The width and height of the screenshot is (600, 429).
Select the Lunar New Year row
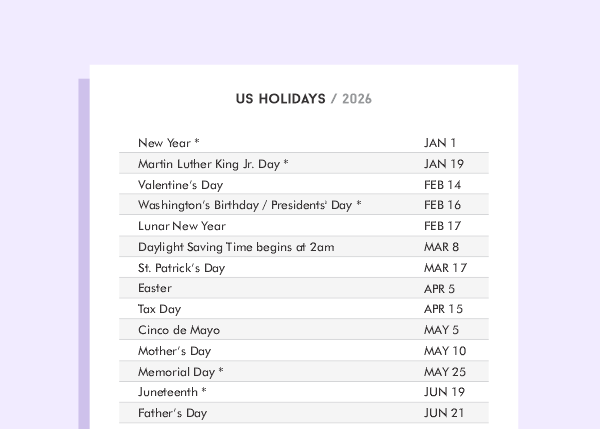(182, 226)
